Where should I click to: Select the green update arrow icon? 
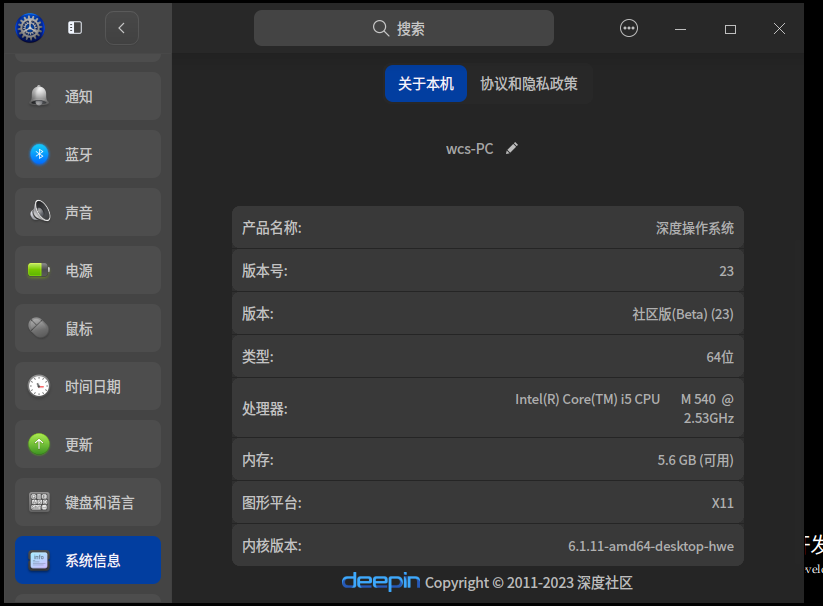(39, 444)
